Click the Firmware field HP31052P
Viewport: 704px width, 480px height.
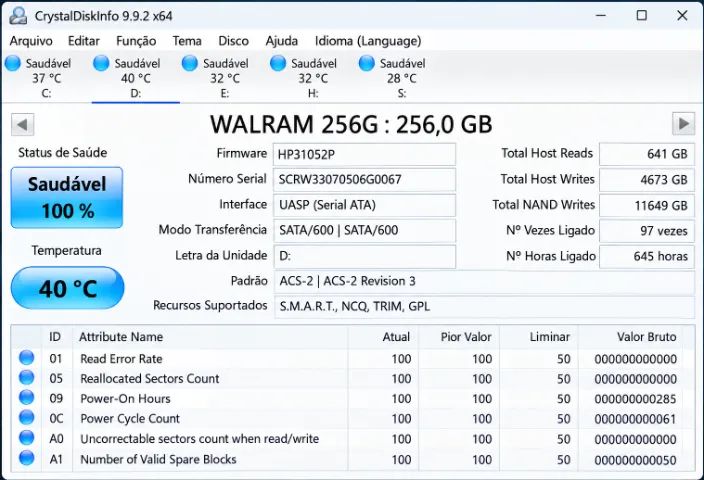364,154
